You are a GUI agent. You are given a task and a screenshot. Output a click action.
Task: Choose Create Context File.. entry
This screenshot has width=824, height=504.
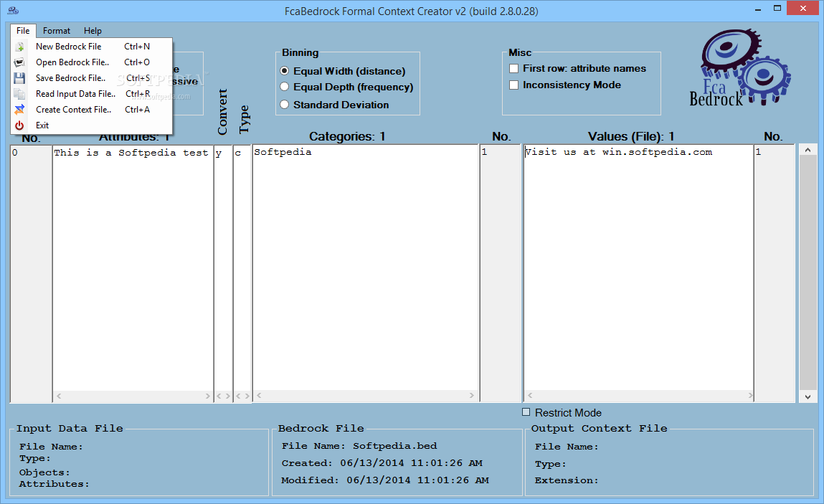[x=92, y=109]
